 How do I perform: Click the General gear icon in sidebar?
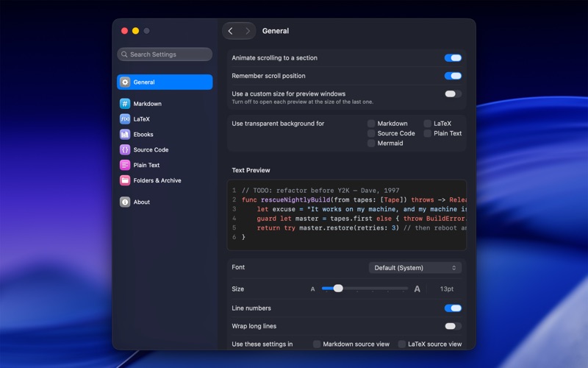point(125,82)
